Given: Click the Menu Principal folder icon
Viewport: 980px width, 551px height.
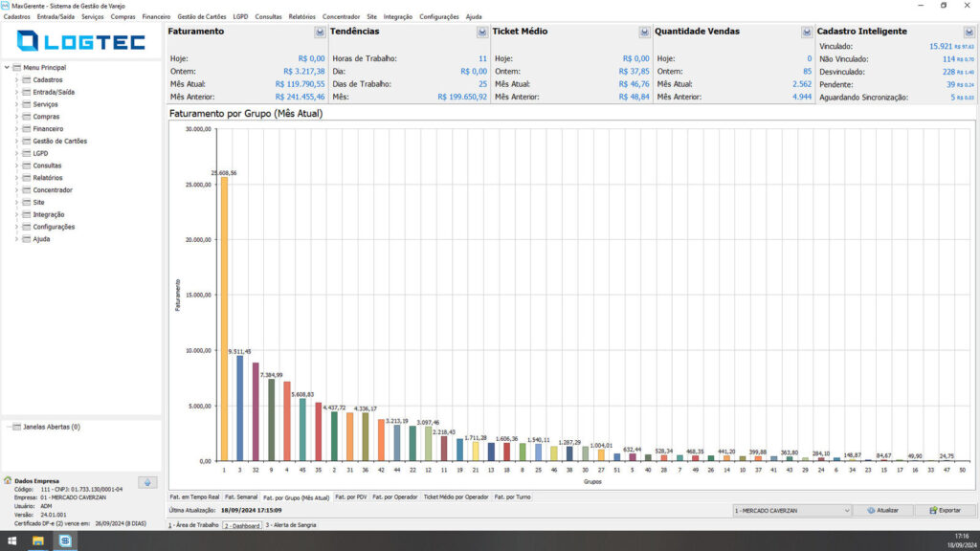Looking at the screenshot, I should tap(17, 68).
